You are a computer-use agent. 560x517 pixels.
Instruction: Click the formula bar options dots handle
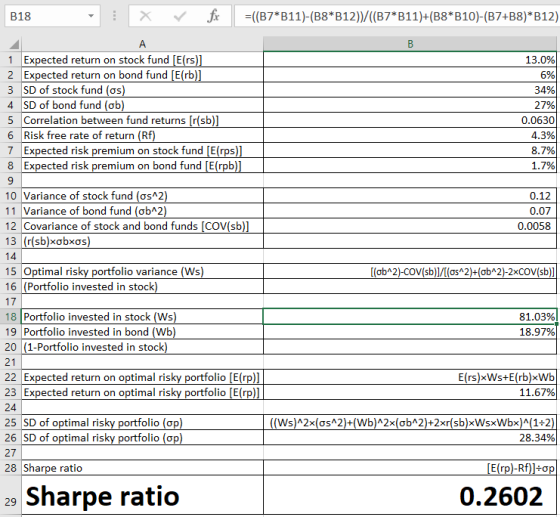[114, 16]
